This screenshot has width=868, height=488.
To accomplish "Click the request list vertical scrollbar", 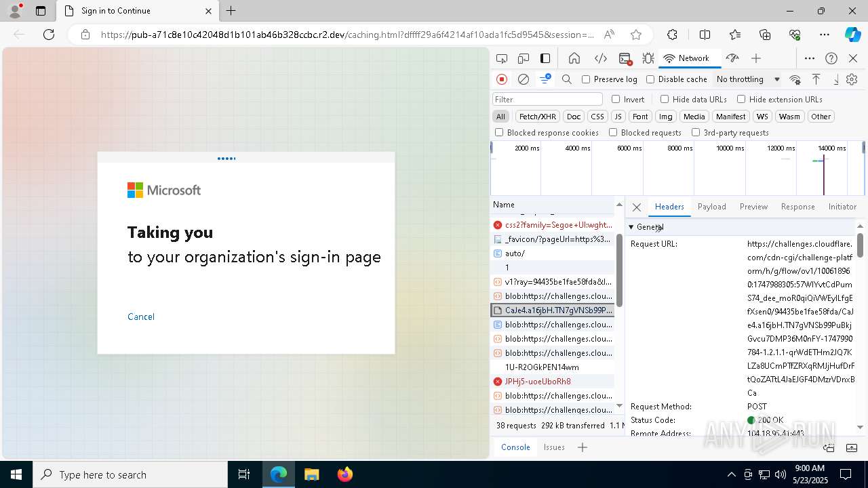I will coord(619,271).
